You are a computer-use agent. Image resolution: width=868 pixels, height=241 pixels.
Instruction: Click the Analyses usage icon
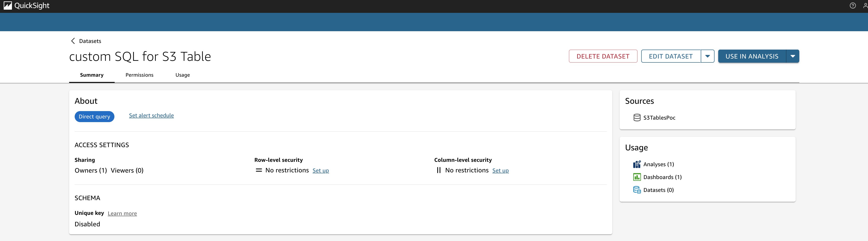click(x=636, y=164)
